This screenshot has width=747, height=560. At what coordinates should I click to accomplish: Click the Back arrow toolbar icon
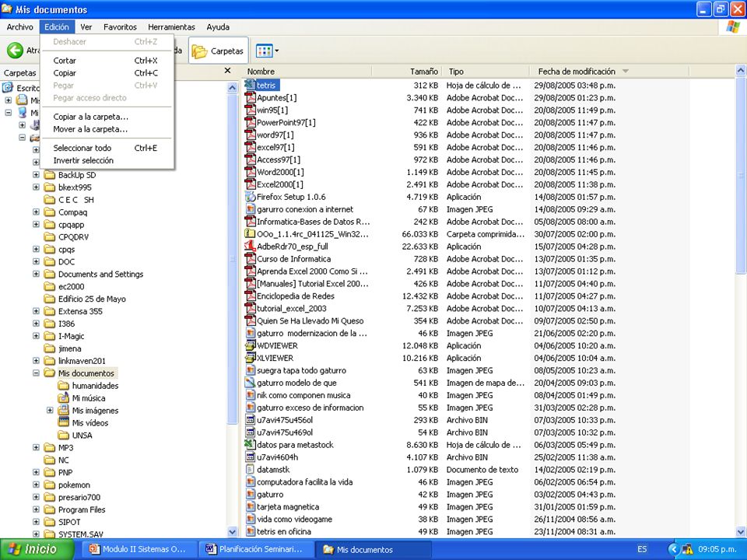15,50
